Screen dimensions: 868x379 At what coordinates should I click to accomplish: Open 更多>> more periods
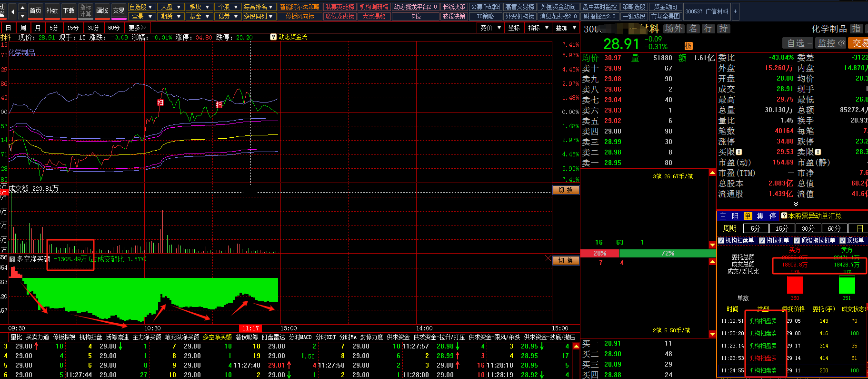tap(138, 28)
